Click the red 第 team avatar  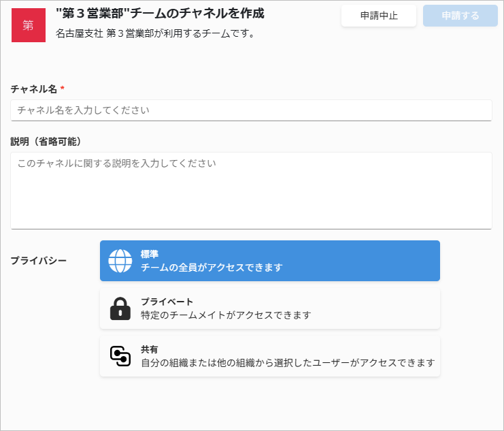29,25
